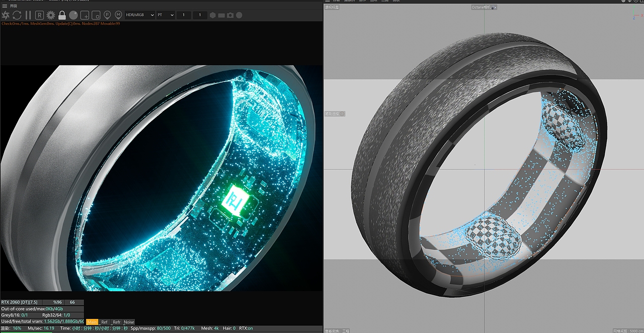Click the grey circle icon in toolbar
The height and width of the screenshot is (333, 644).
click(x=239, y=15)
